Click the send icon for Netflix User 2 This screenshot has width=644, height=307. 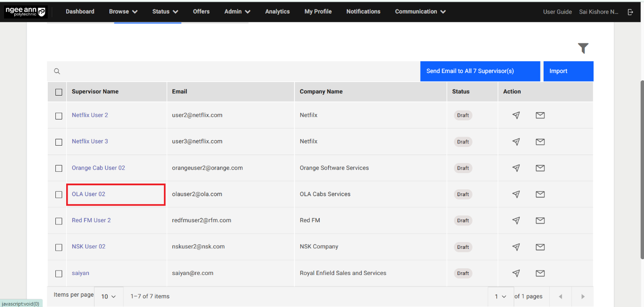pyautogui.click(x=516, y=115)
